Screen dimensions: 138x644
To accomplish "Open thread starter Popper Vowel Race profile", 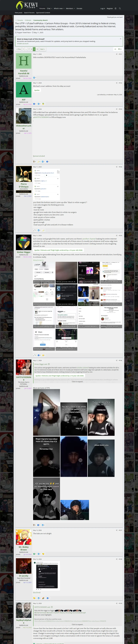I will pyautogui.click(x=24, y=33).
